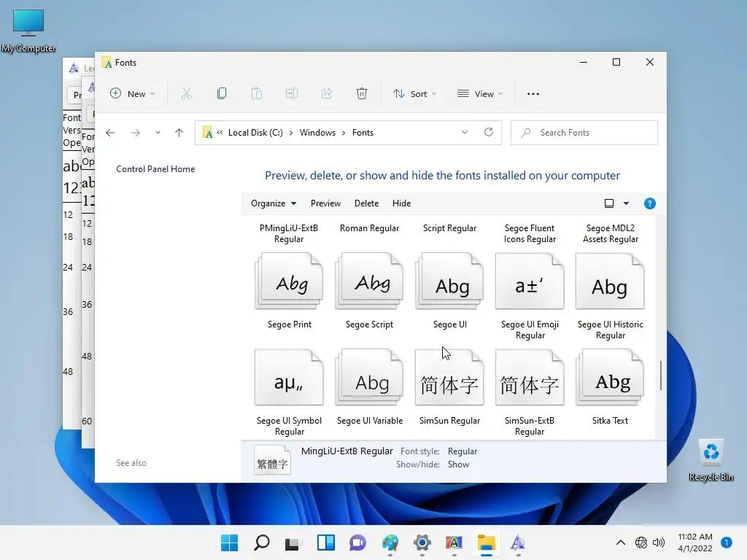Select SimSun-ExtB Regular font
The height and width of the screenshot is (560, 747).
point(530,393)
